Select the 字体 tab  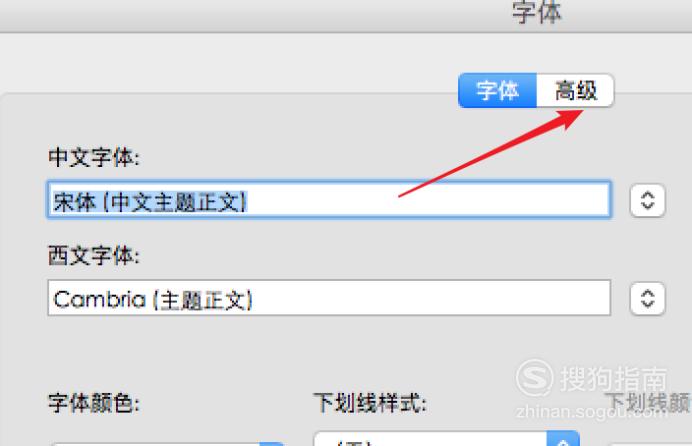point(497,90)
